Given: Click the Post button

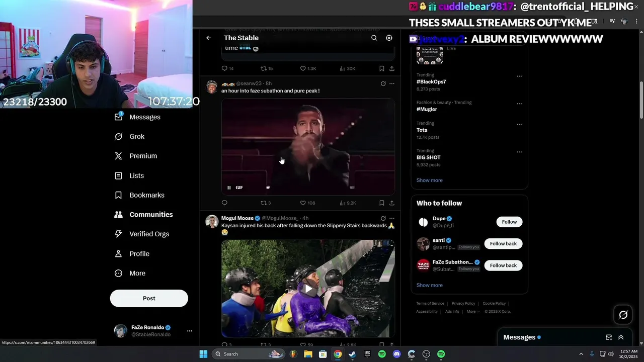Looking at the screenshot, I should [x=149, y=298].
